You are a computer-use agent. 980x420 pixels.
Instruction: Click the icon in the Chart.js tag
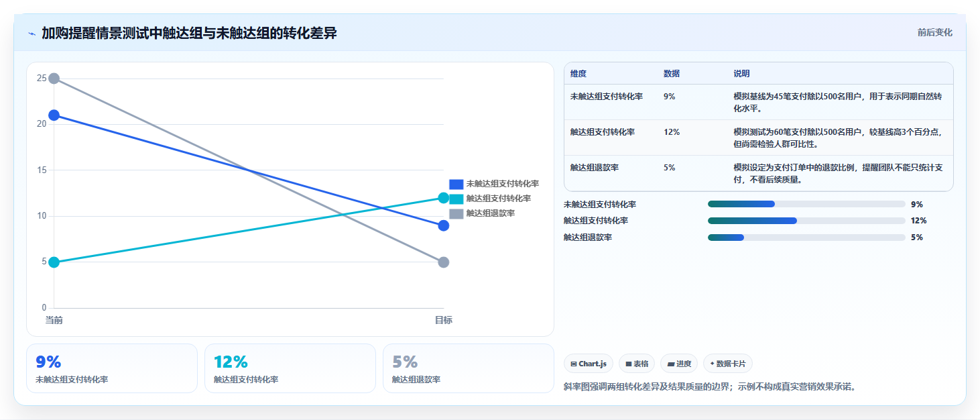pyautogui.click(x=574, y=364)
